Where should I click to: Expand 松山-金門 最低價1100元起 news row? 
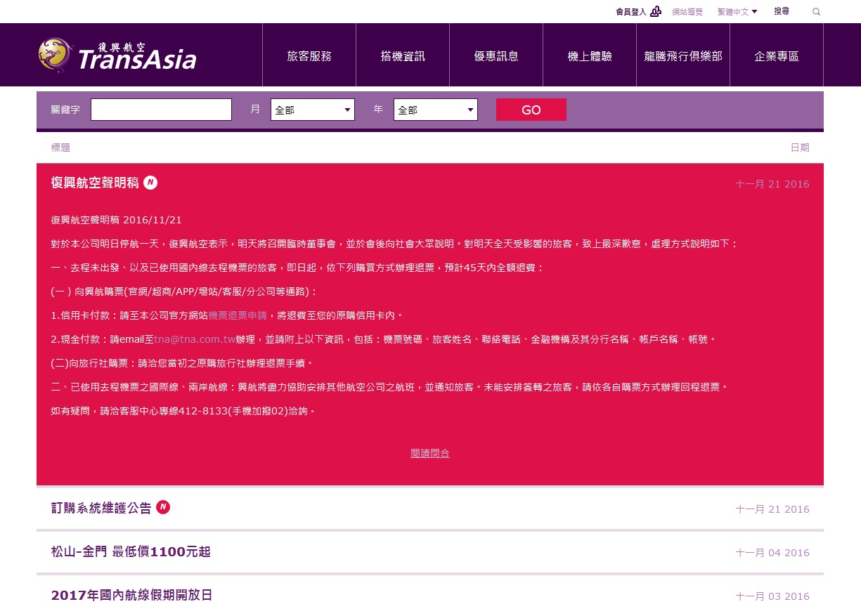pyautogui.click(x=430, y=552)
